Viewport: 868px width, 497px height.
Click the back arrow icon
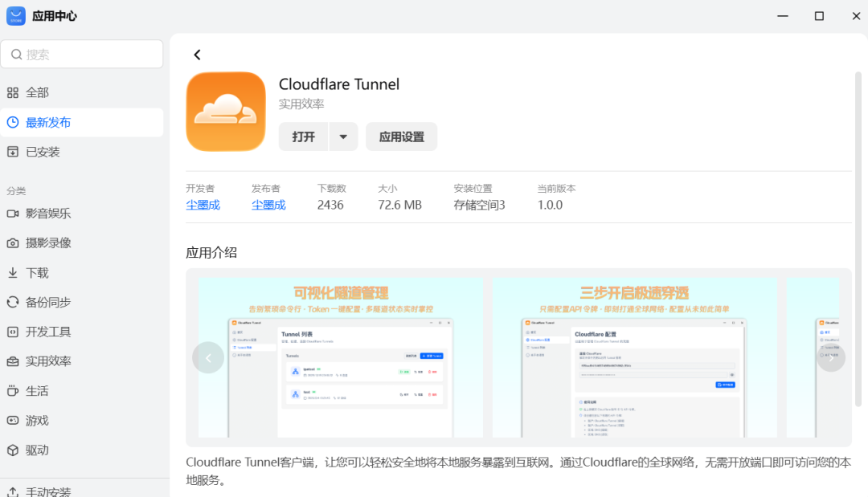(x=197, y=55)
